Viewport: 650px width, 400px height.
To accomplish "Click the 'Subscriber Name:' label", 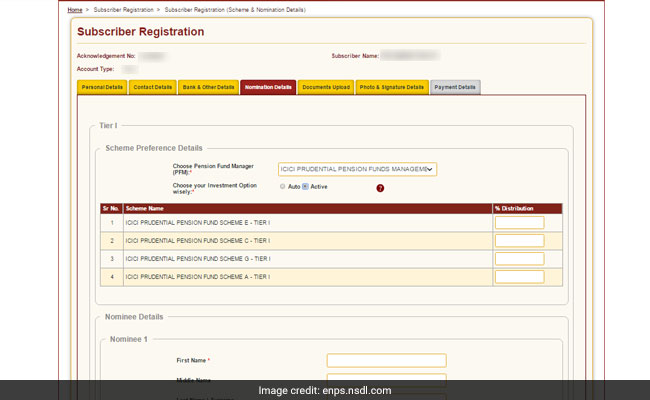I will coord(355,56).
